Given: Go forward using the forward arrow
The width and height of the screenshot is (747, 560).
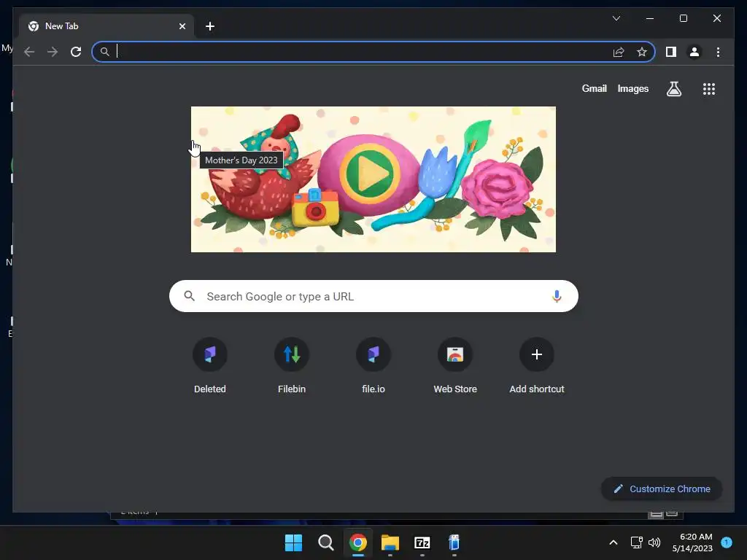Looking at the screenshot, I should (53, 52).
